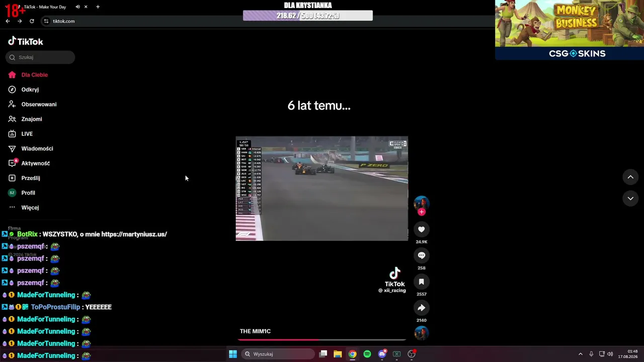Open a new browser tab
This screenshot has height=362, width=644.
(98, 7)
